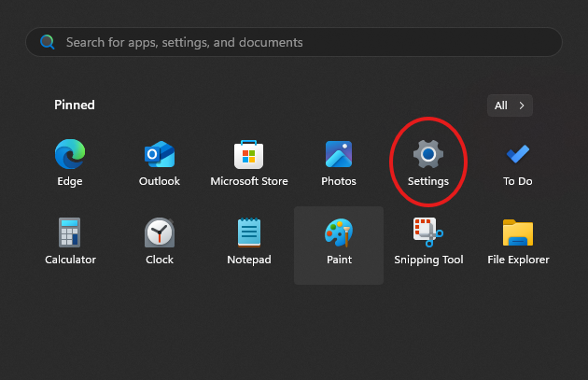Focus the Start menu search field
The width and height of the screenshot is (588, 380).
coord(294,42)
